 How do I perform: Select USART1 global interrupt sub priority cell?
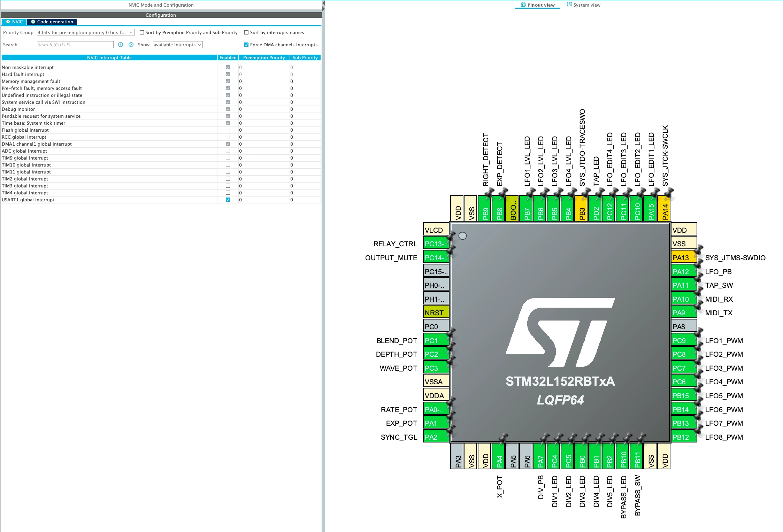305,200
